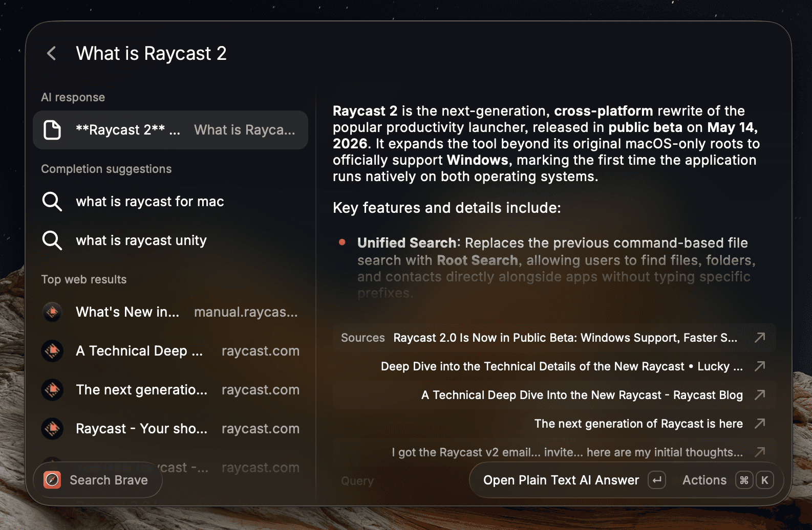Open web result 'What's New in...'
Image resolution: width=812 pixels, height=530 pixels.
click(x=170, y=312)
